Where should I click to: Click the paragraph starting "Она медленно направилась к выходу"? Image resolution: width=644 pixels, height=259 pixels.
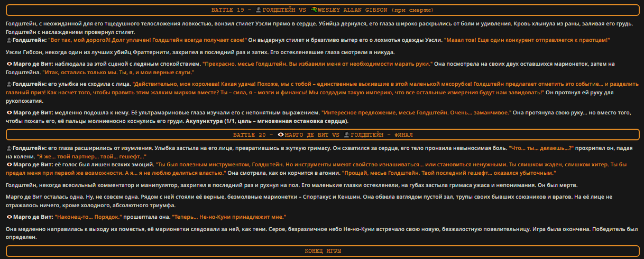tap(322, 233)
